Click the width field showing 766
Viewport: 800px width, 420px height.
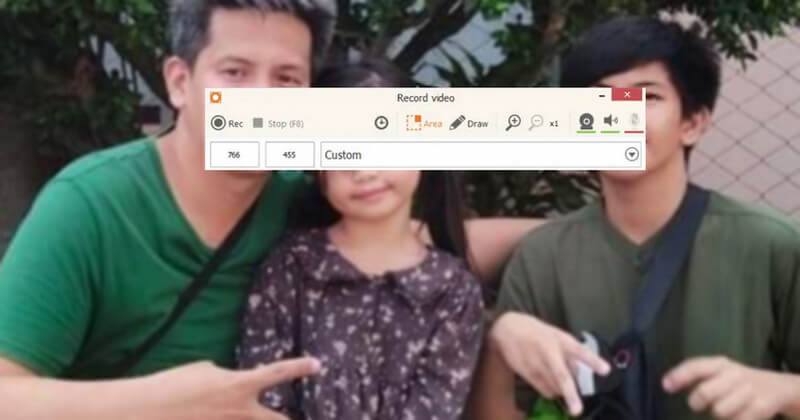click(x=234, y=155)
